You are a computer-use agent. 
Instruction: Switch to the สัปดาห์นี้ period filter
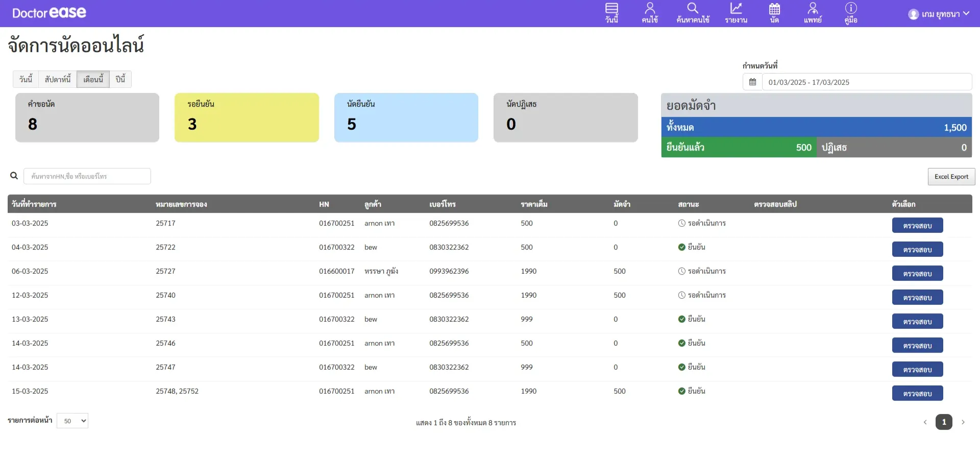(x=58, y=79)
